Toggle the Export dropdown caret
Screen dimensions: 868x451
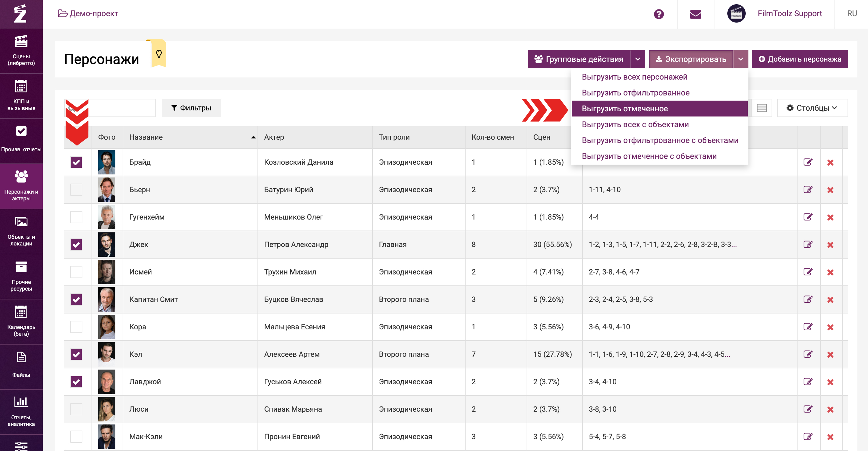coord(741,59)
